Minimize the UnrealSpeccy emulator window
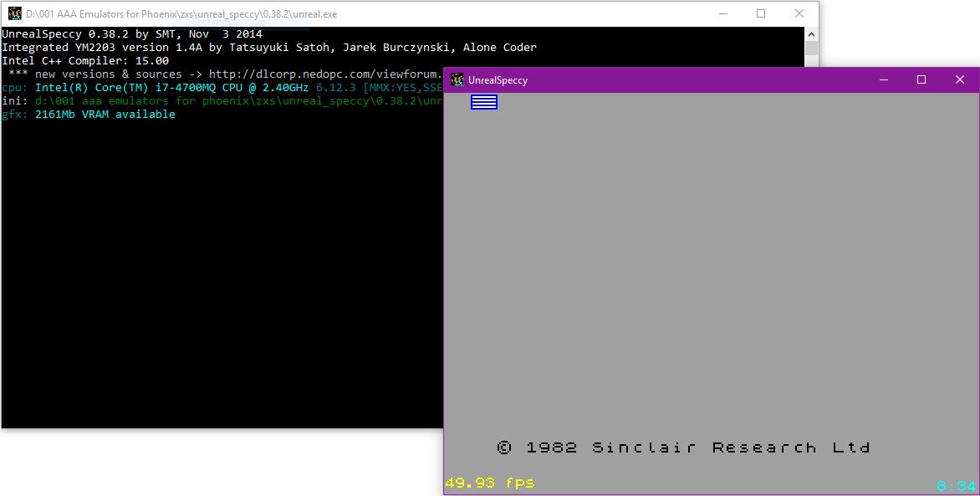This screenshot has height=496, width=980. tap(884, 79)
